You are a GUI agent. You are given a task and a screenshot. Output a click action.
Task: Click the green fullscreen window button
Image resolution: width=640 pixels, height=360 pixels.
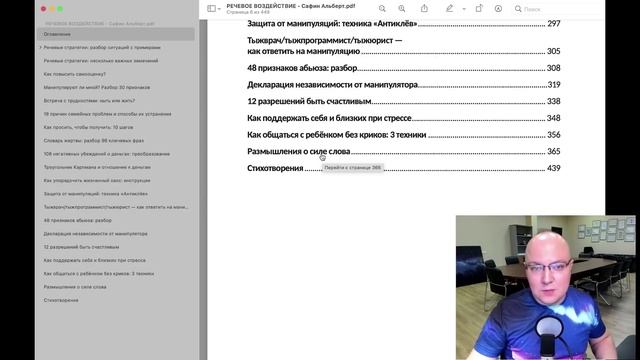pyautogui.click(x=60, y=9)
